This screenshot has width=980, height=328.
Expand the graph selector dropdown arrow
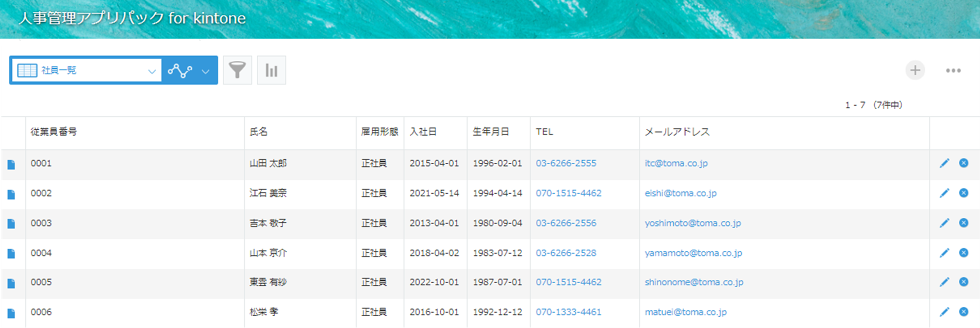click(206, 71)
